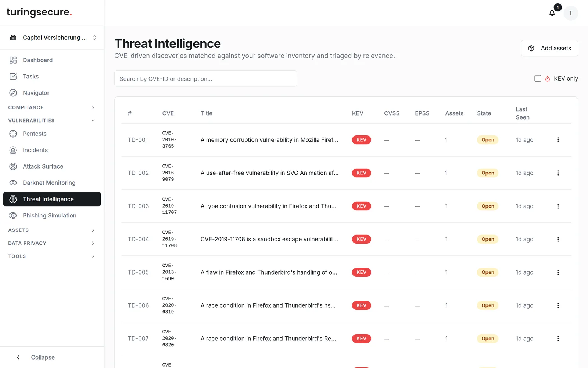Open row actions menu for TD-006

tap(558, 305)
